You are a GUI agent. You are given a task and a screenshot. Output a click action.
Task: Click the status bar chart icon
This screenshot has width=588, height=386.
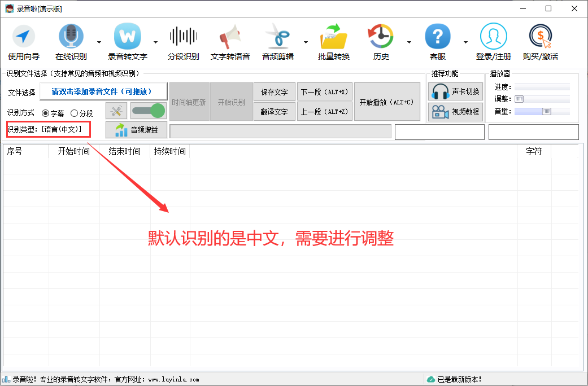[6, 379]
